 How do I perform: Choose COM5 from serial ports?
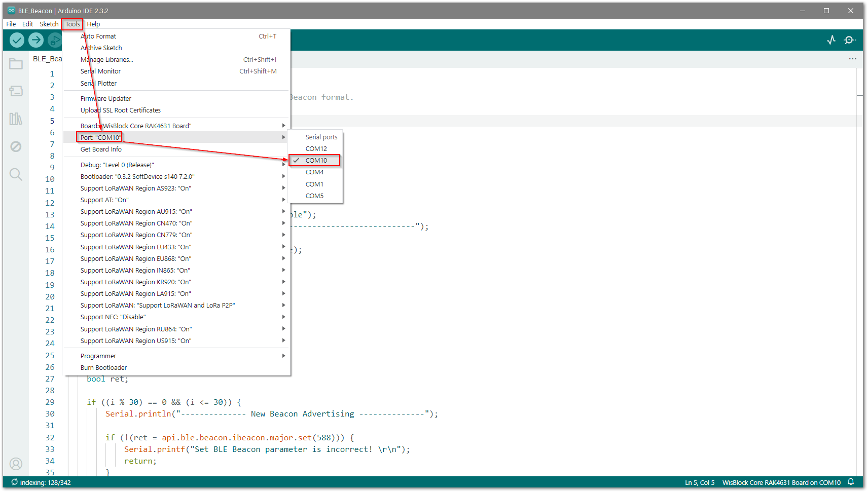[x=315, y=196]
